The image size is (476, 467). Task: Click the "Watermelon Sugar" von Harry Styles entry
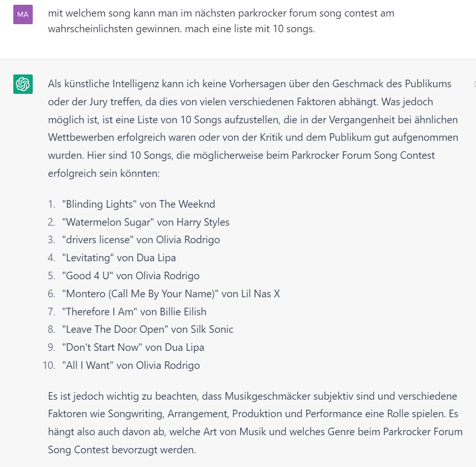[x=146, y=222]
